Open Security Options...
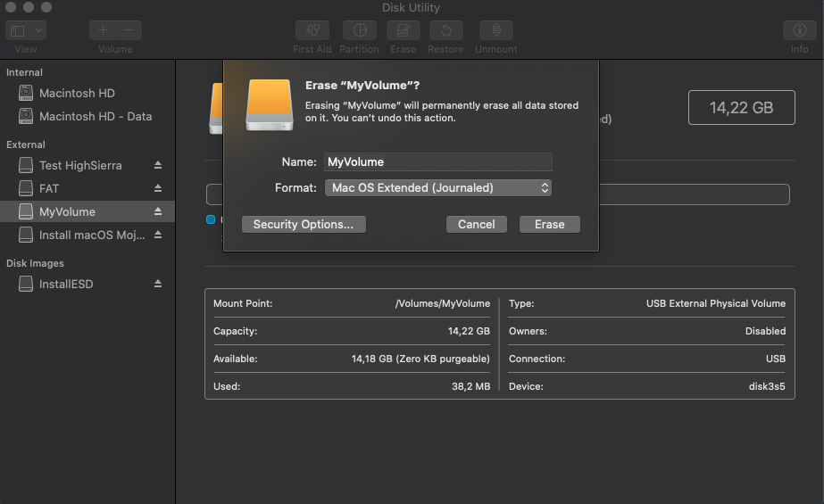824x504 pixels. click(304, 224)
